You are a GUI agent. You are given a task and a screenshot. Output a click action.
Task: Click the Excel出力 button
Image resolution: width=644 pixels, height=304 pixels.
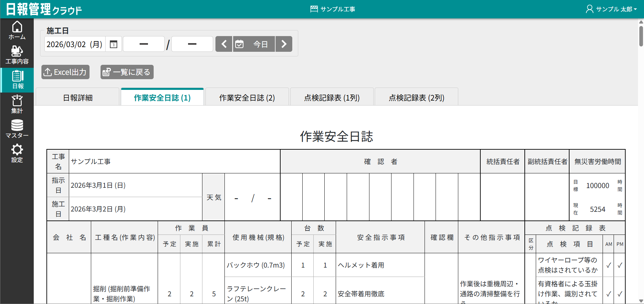tap(65, 72)
